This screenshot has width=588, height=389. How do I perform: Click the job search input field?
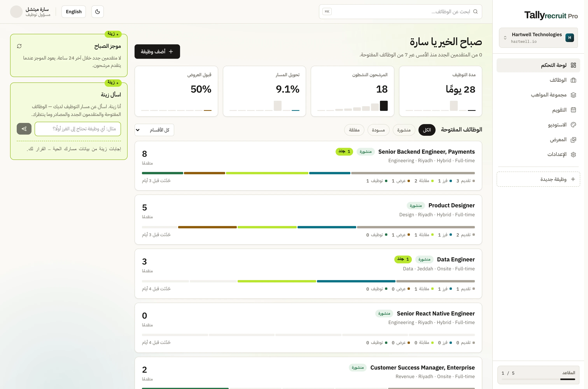click(400, 12)
